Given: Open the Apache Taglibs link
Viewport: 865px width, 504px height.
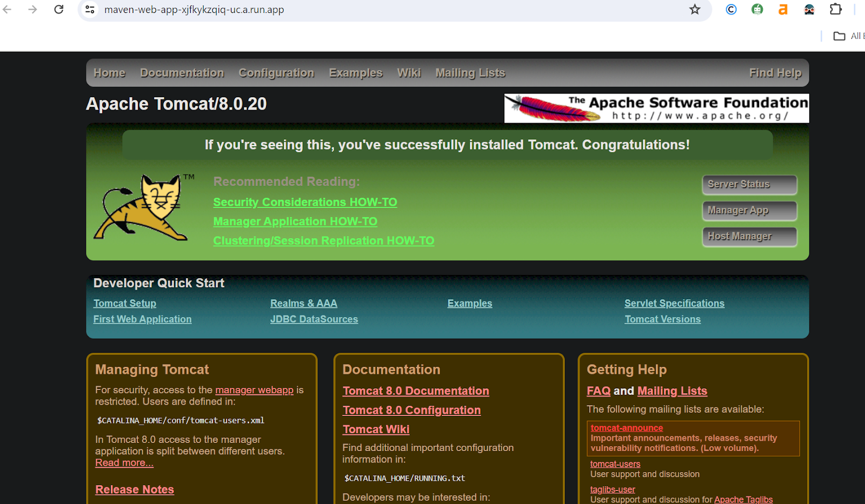Looking at the screenshot, I should tap(743, 500).
